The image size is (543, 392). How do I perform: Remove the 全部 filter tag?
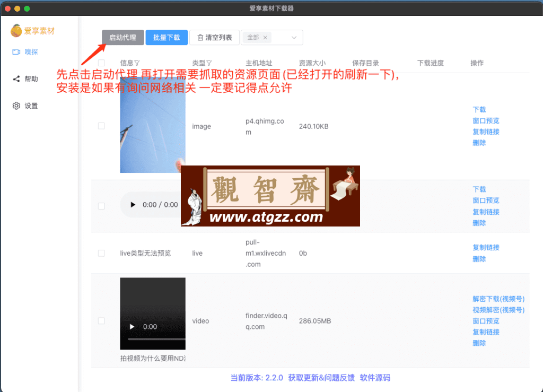[x=265, y=38]
